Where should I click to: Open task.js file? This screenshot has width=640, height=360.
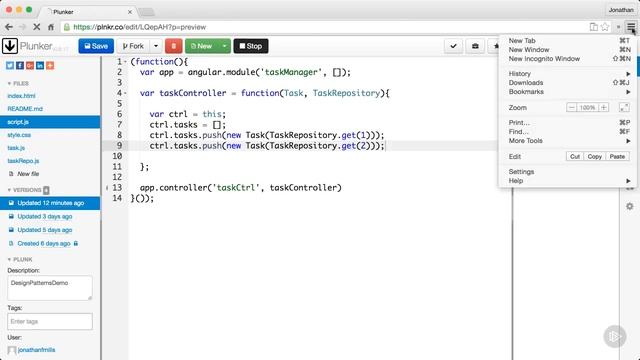16,148
